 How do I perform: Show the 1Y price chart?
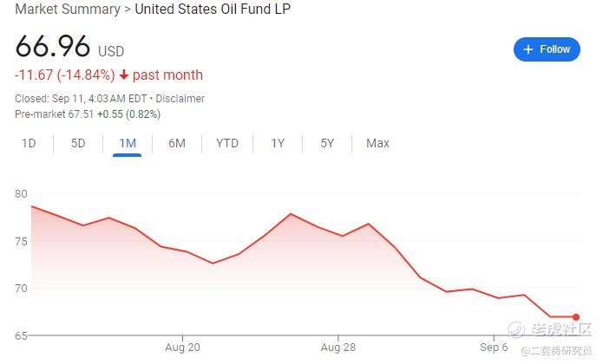click(278, 143)
